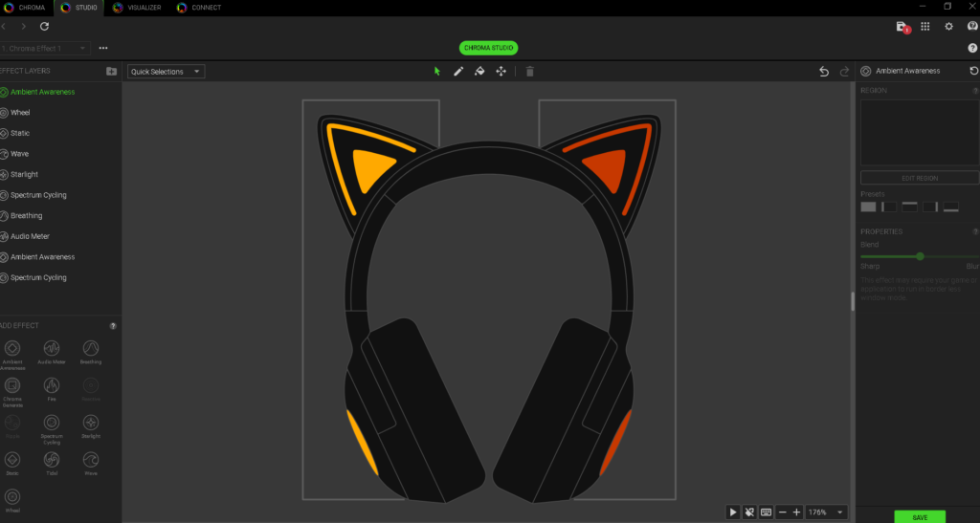The image size is (980, 523).
Task: Add a Spectrum Cycling effect from Add Effect
Action: [52, 429]
